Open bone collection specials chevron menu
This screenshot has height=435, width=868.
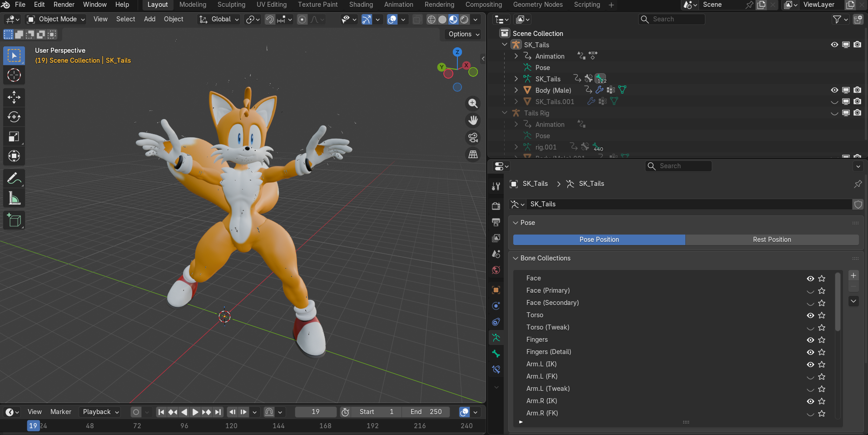(853, 301)
